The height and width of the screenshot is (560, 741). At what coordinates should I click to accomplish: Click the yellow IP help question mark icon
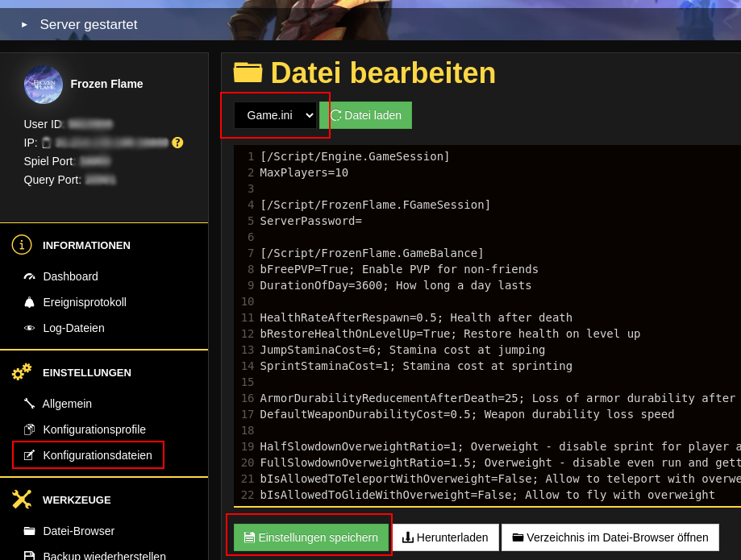[177, 143]
